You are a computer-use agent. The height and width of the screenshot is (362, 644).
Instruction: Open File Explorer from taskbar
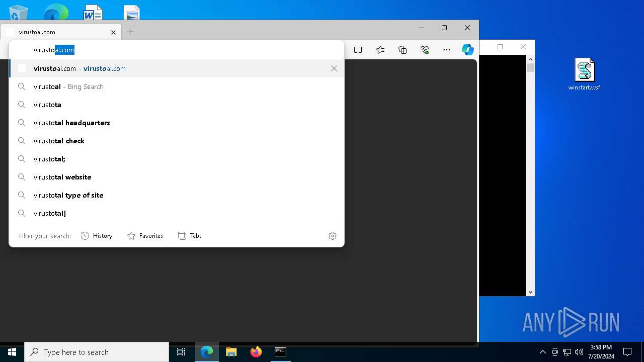[231, 352]
